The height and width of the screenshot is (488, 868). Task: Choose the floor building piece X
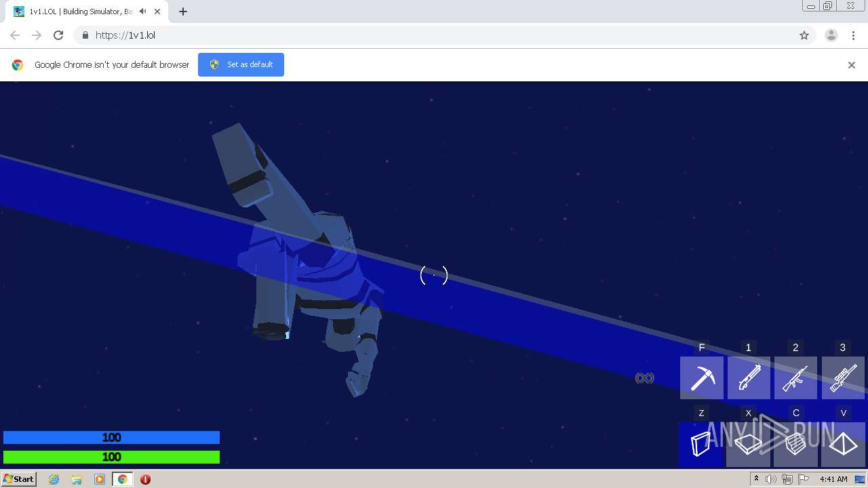pyautogui.click(x=749, y=445)
